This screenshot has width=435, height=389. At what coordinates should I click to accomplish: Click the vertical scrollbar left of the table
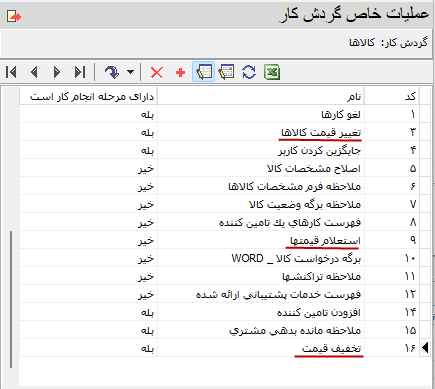11,299
